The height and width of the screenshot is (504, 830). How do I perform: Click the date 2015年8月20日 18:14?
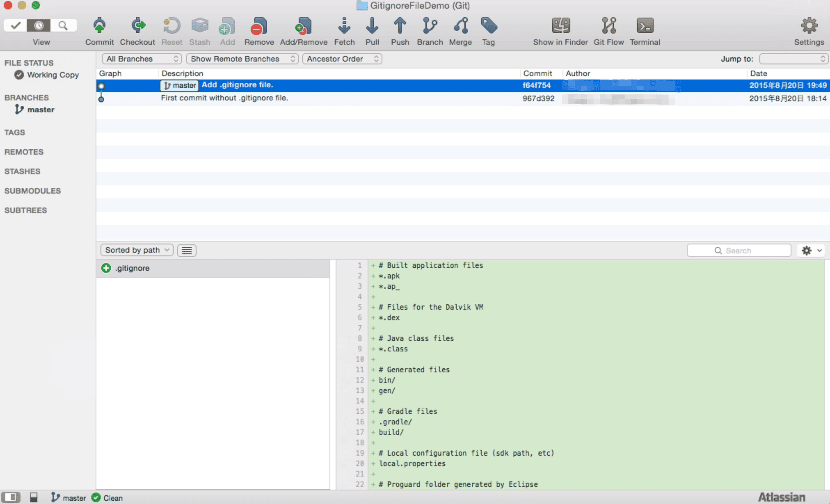788,99
